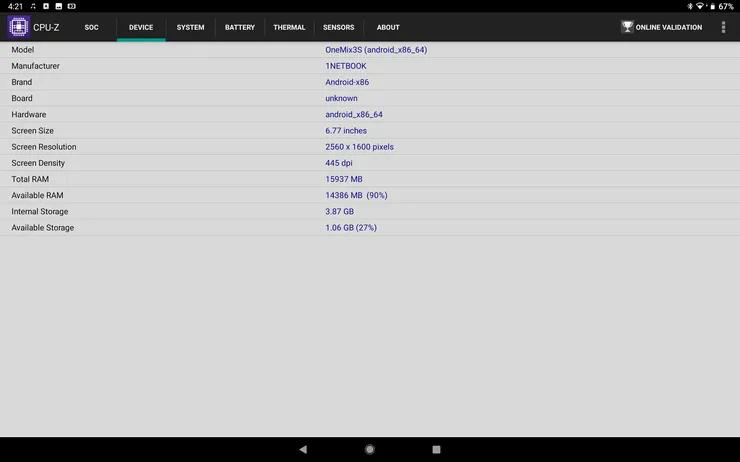
Task: Open the SENSORS tab
Action: click(x=338, y=27)
